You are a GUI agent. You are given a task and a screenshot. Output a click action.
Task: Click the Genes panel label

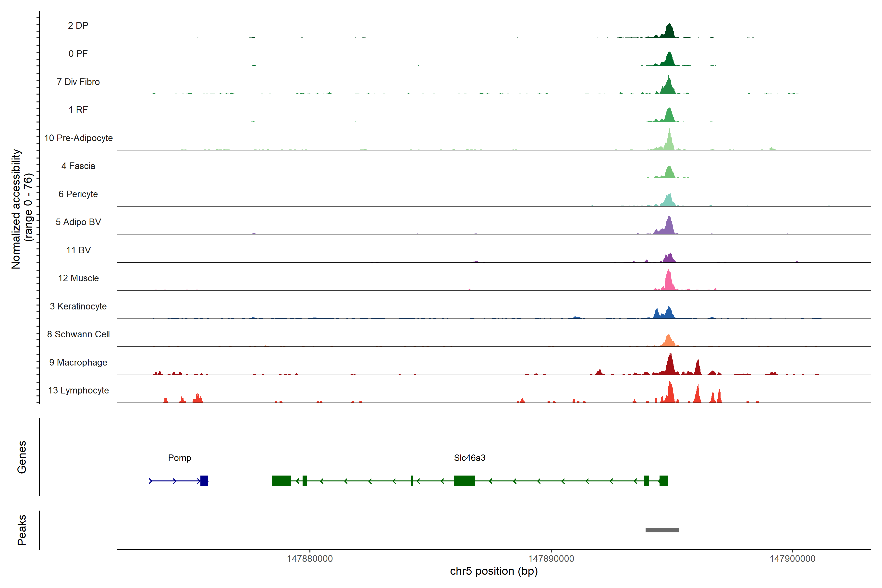22,457
